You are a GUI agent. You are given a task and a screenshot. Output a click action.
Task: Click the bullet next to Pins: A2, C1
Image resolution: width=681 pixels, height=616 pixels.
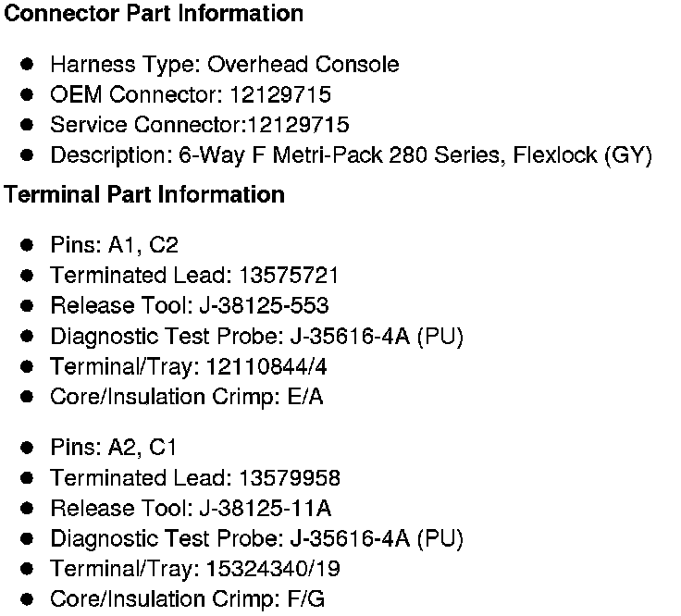[28, 448]
